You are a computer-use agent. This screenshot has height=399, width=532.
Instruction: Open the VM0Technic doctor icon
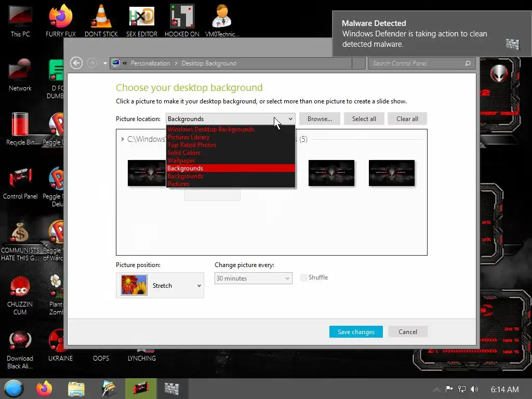coord(222,20)
